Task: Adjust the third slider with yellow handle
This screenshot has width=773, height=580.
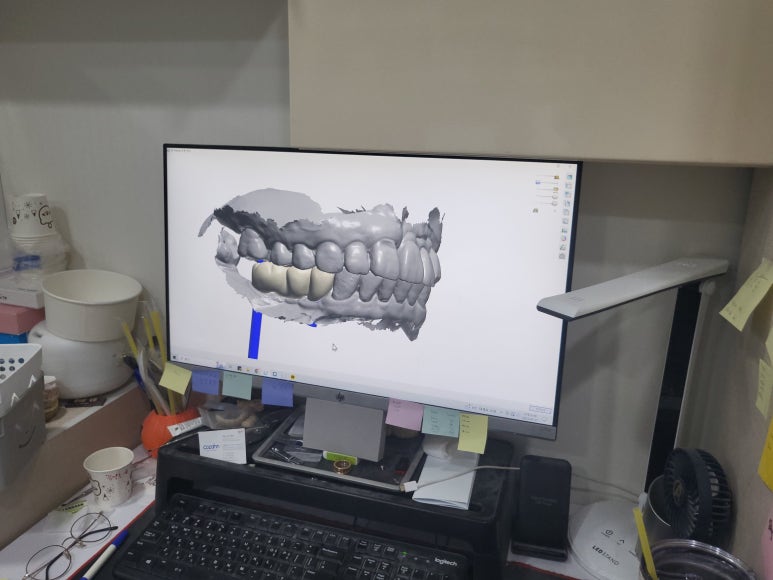Action: (x=556, y=189)
